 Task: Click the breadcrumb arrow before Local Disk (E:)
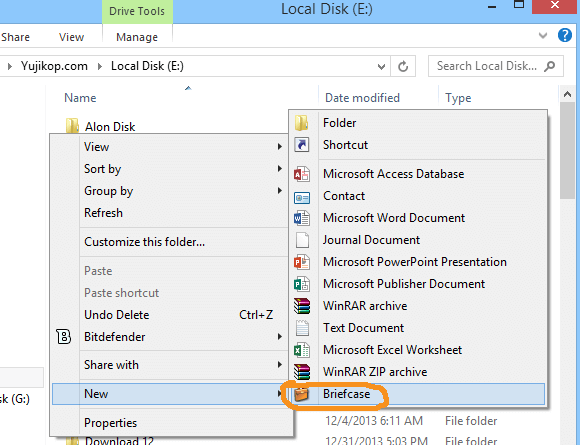click(x=100, y=67)
